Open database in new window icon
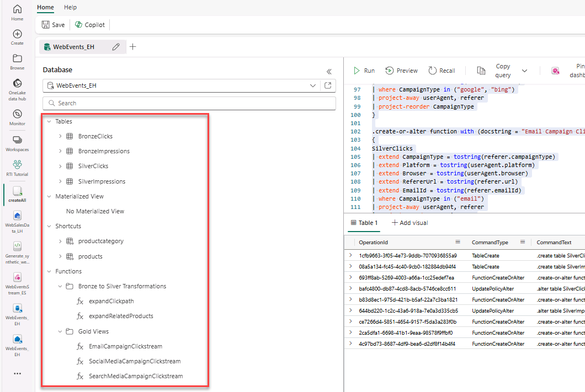 (x=328, y=85)
